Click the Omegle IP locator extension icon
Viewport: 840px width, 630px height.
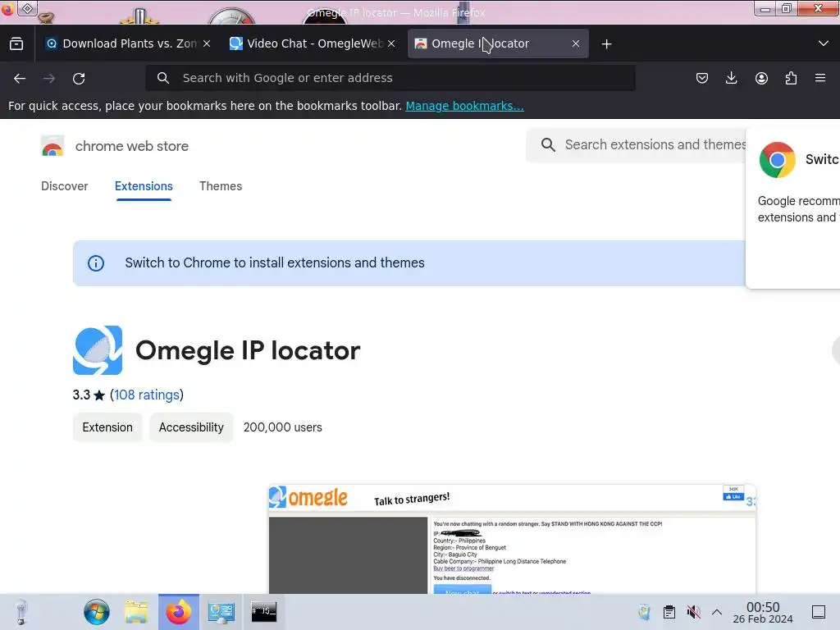98,350
